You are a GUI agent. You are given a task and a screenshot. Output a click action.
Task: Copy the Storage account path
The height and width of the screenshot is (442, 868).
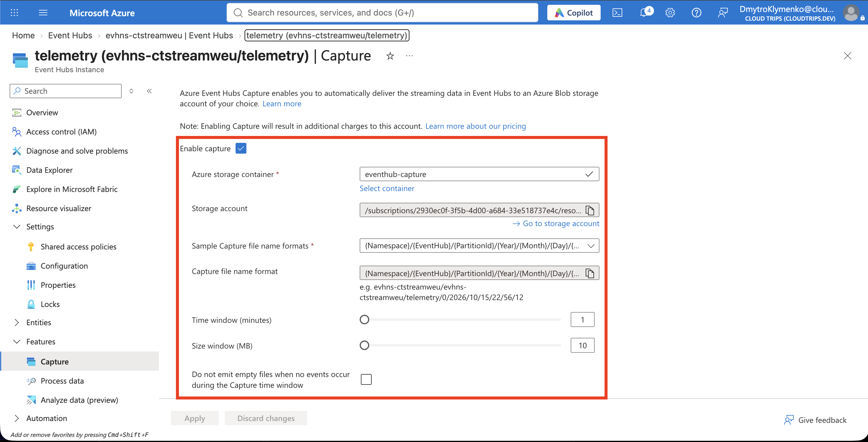(x=590, y=211)
